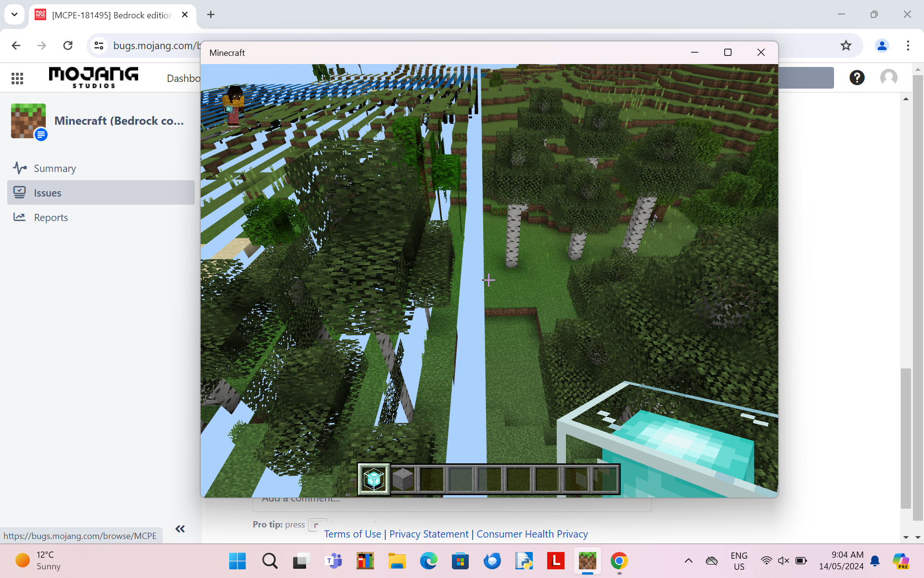Image resolution: width=924 pixels, height=578 pixels.
Task: Open the user profile avatar
Action: coord(888,78)
